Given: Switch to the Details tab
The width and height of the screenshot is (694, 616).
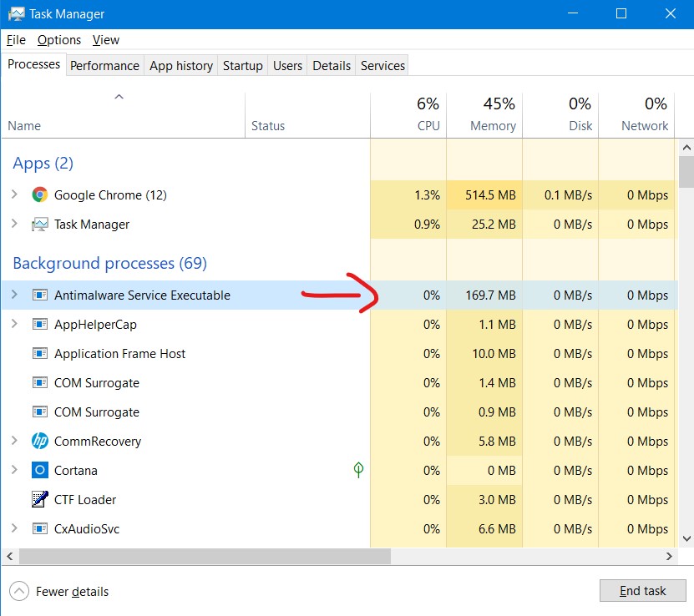Looking at the screenshot, I should coord(332,65).
